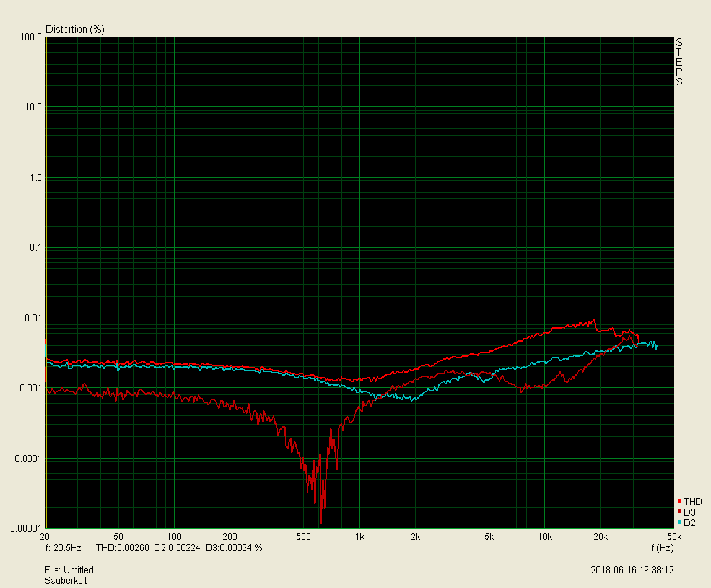Image resolution: width=711 pixels, height=588 pixels.
Task: Click the '0.001' y-axis label
Action: pos(32,388)
